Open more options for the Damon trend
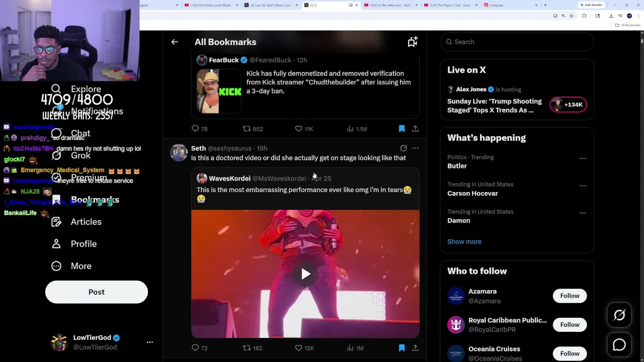This screenshot has height=362, width=644. coord(583,213)
